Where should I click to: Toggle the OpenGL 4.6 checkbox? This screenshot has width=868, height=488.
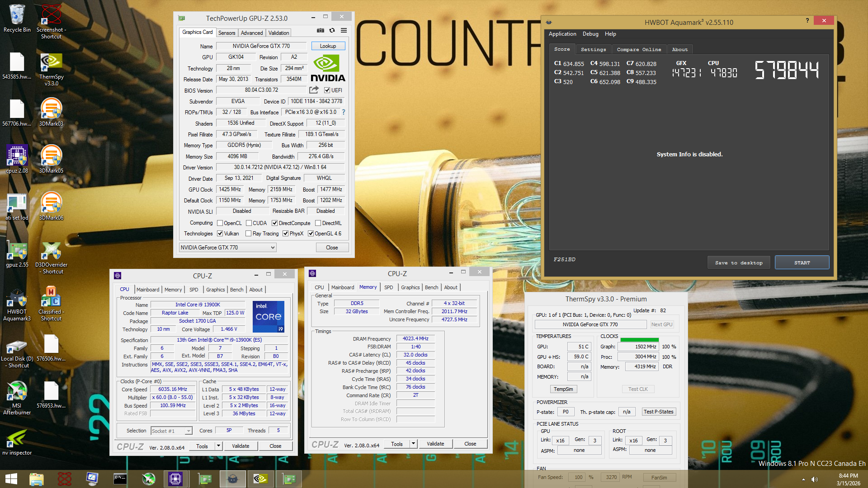click(x=311, y=234)
